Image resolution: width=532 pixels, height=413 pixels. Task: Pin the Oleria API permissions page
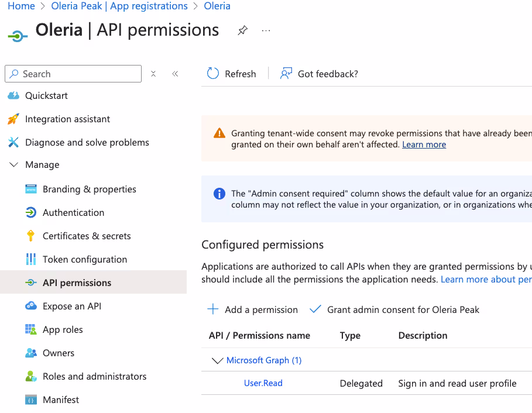click(242, 30)
